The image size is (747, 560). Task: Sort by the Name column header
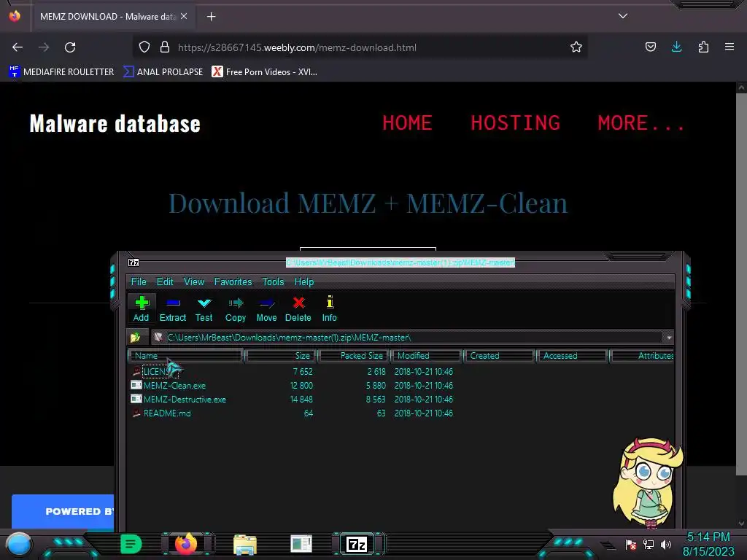point(185,356)
